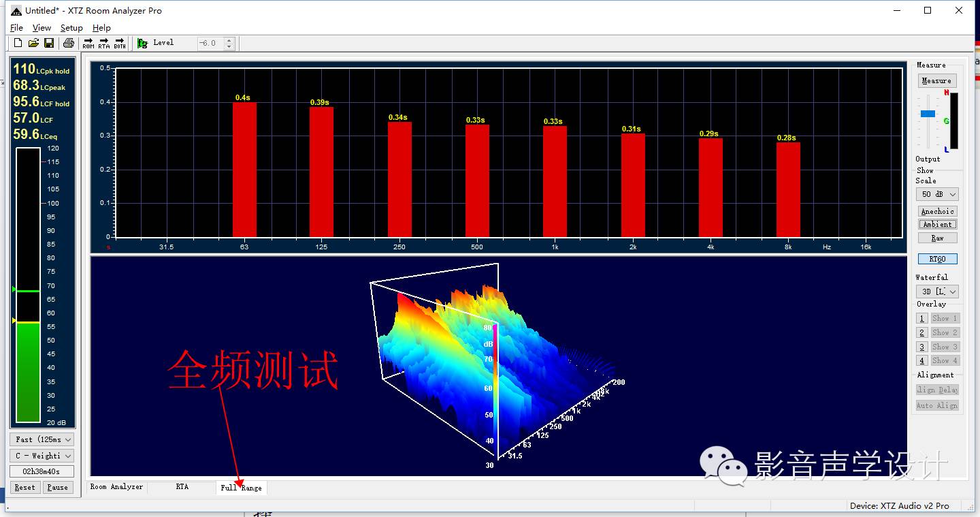Create a new file with the blank page icon
980x517 pixels.
point(18,43)
